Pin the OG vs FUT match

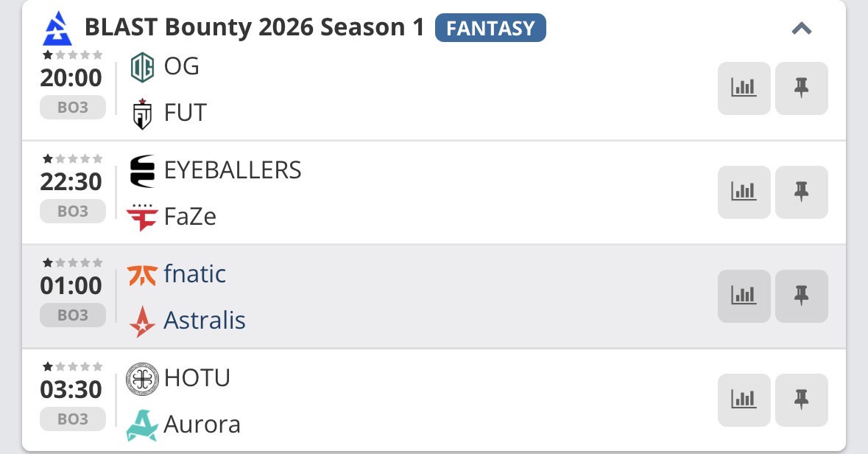click(801, 88)
